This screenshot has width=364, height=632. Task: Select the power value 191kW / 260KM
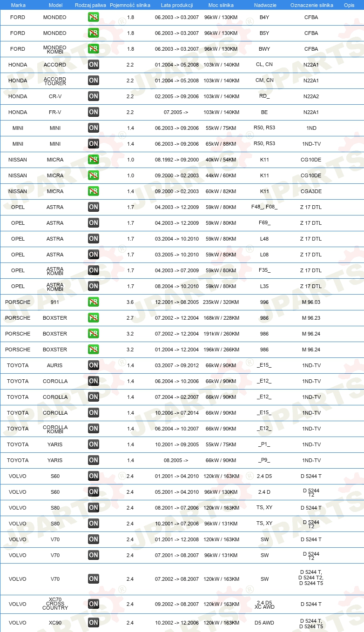221,334
